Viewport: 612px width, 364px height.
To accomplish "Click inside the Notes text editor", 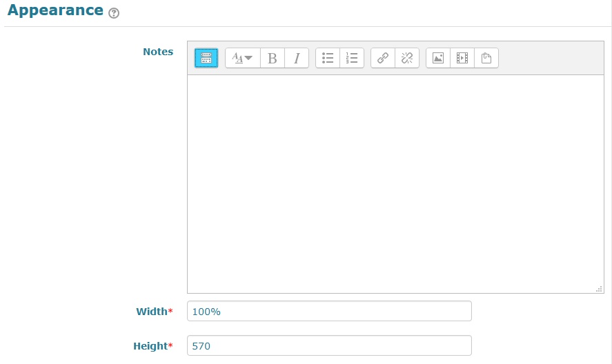I will [395, 183].
